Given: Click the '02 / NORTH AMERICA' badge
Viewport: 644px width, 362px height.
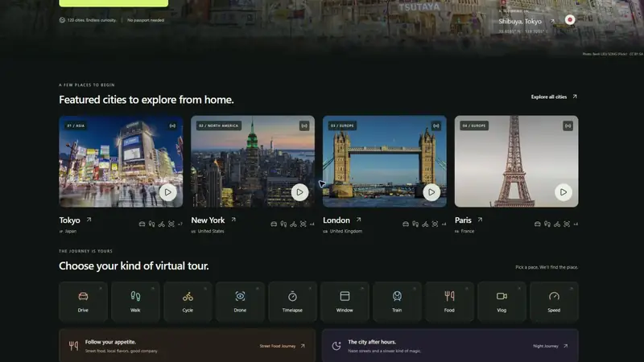Looking at the screenshot, I should pos(218,125).
